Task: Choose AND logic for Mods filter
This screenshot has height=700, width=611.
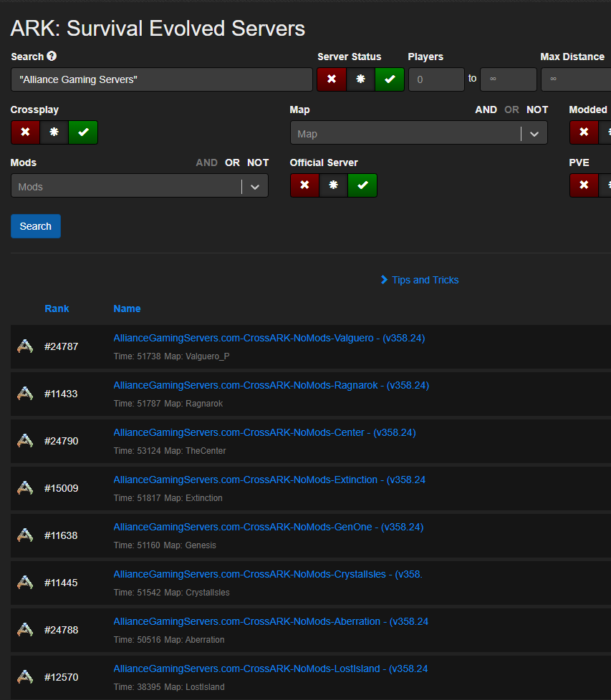Action: pyautogui.click(x=207, y=163)
